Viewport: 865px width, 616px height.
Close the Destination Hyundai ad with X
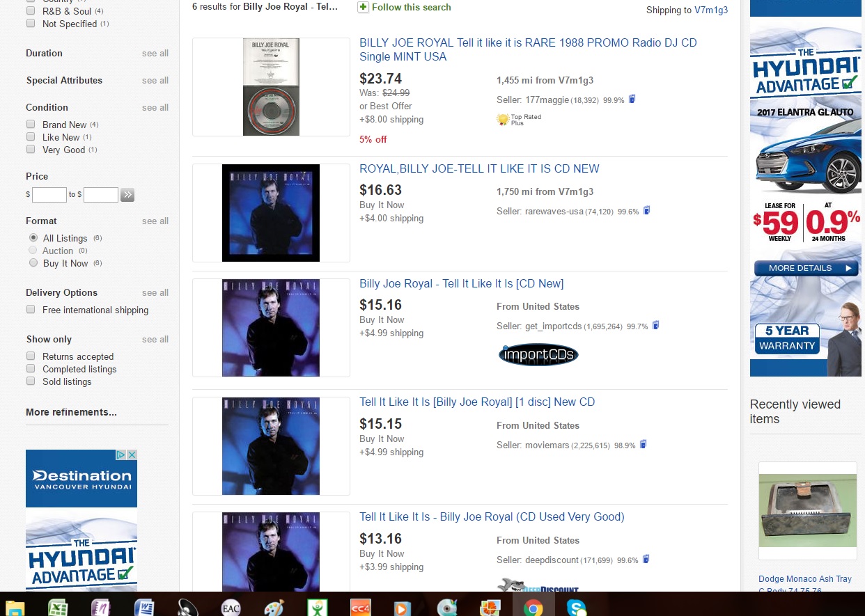click(x=132, y=455)
